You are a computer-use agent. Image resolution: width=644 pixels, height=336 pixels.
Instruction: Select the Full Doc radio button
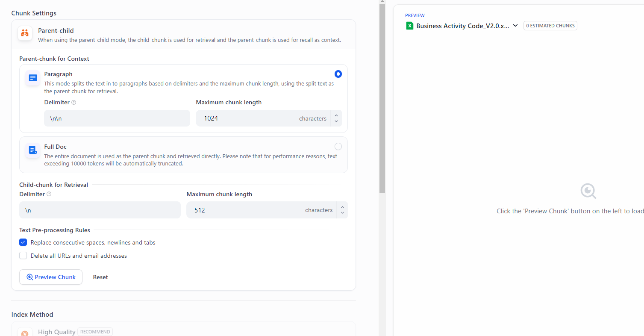point(338,147)
